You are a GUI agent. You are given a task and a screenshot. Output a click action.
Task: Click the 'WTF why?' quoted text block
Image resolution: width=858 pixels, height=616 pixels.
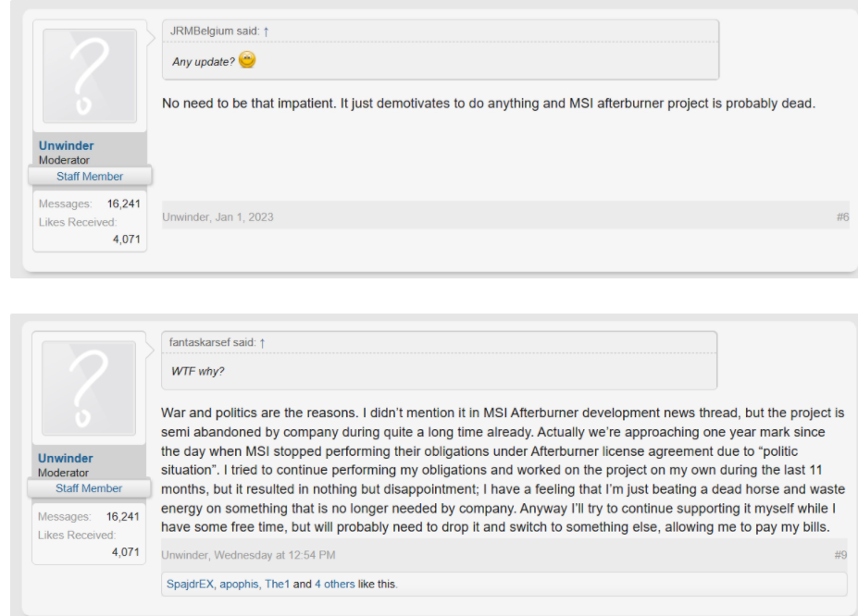197,371
